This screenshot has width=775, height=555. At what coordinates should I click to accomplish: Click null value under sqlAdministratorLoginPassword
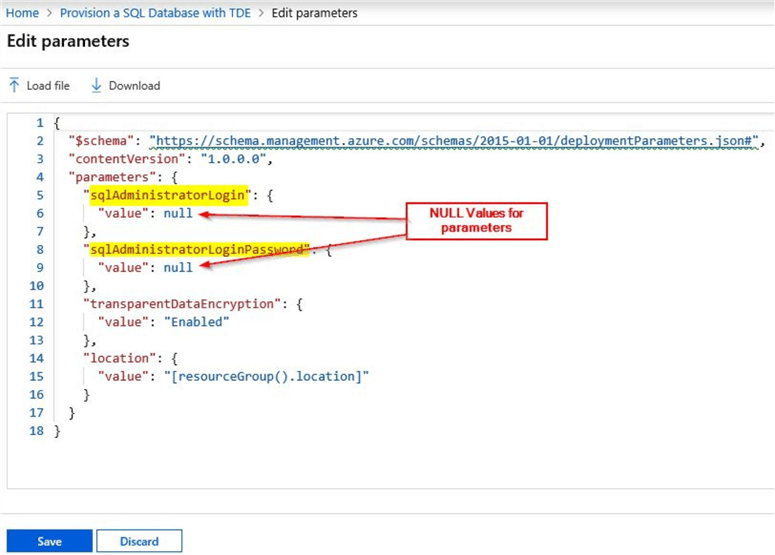pyautogui.click(x=178, y=267)
